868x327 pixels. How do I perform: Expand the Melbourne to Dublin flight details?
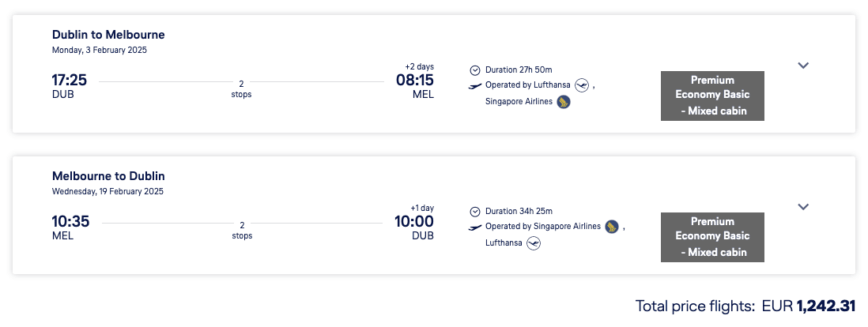tap(803, 207)
